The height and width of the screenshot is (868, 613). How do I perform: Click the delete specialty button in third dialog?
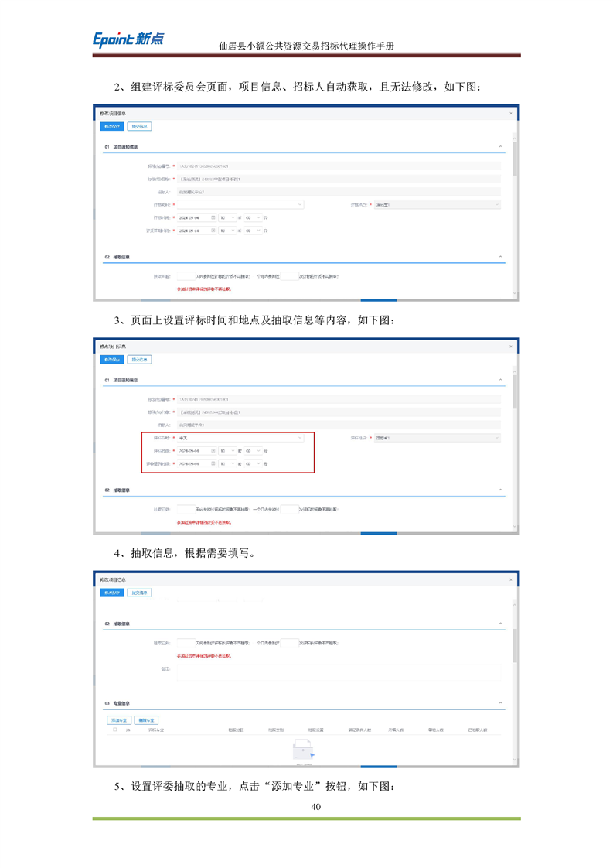[146, 720]
